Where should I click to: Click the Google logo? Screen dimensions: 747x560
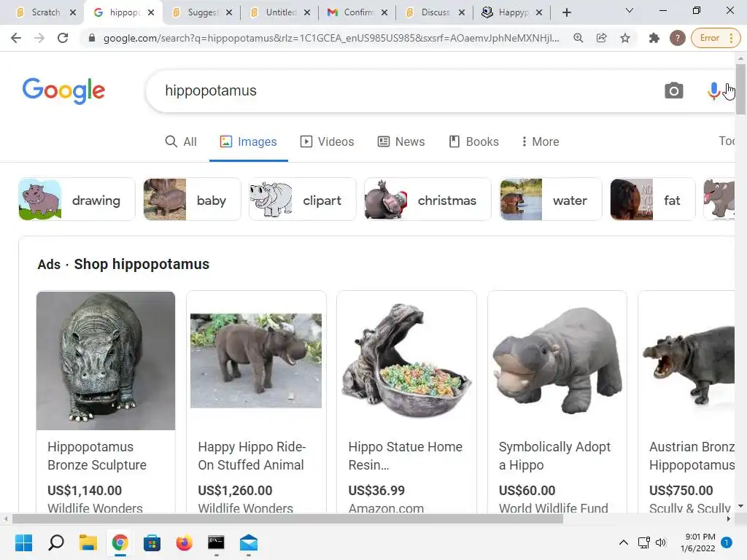pyautogui.click(x=63, y=90)
